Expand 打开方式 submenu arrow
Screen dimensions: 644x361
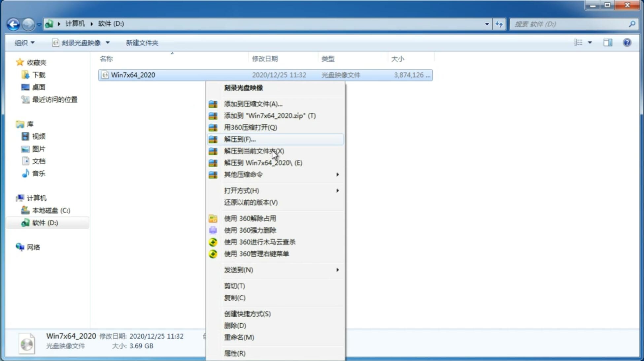coord(337,190)
